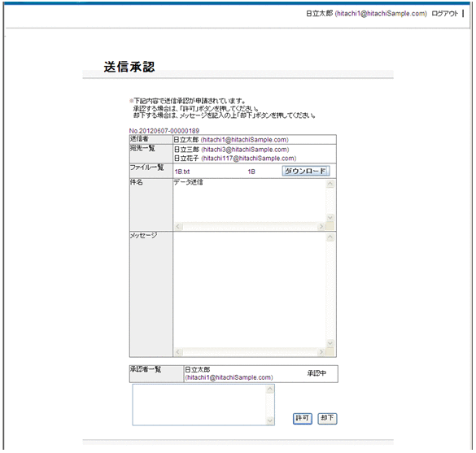Select logged-in user name in header
Screen dimensions: 476x453
pyautogui.click(x=366, y=14)
